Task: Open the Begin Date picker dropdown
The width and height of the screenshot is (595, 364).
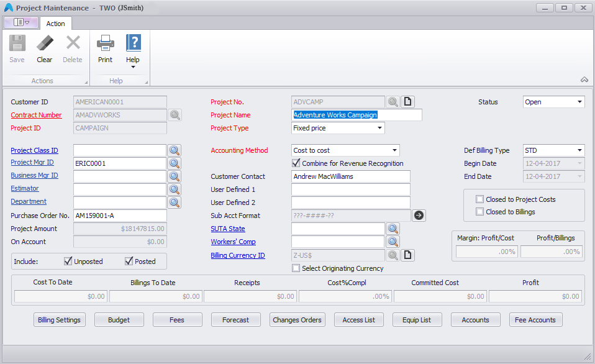Action: tap(579, 163)
